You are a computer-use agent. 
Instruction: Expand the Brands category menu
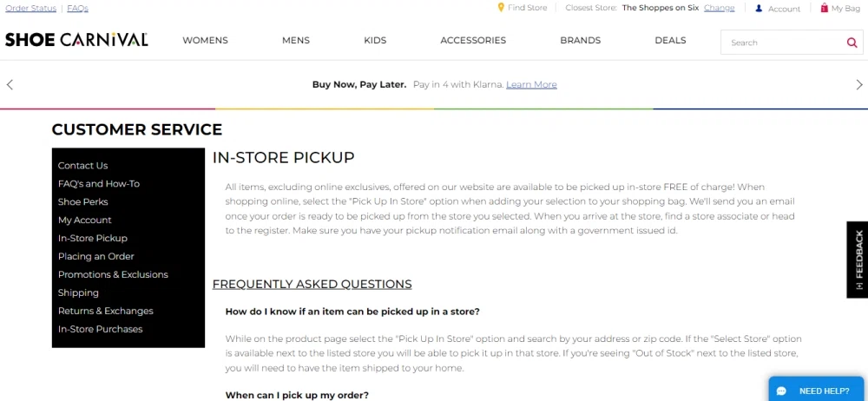click(x=580, y=41)
